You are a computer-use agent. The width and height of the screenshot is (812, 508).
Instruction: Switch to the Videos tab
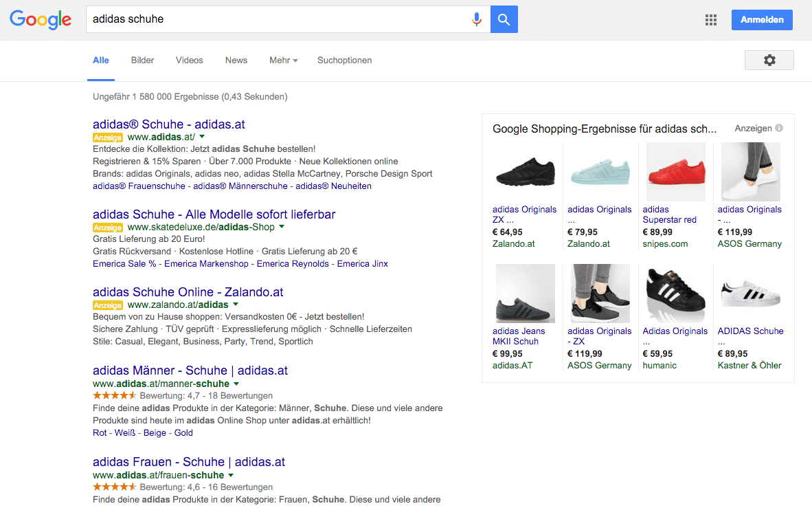coord(189,60)
